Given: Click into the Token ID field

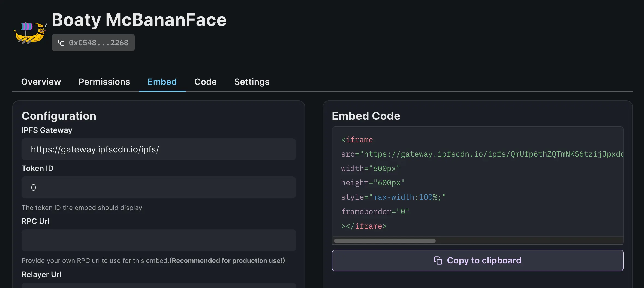Looking at the screenshot, I should (158, 187).
